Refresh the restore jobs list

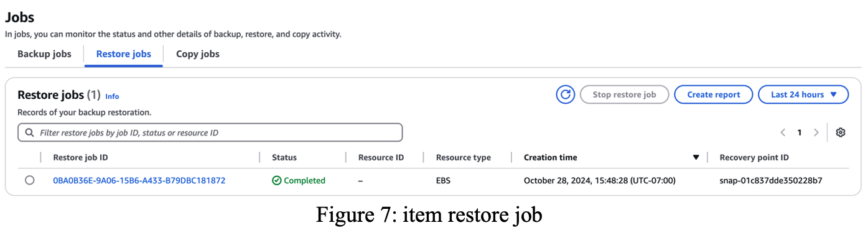click(565, 94)
